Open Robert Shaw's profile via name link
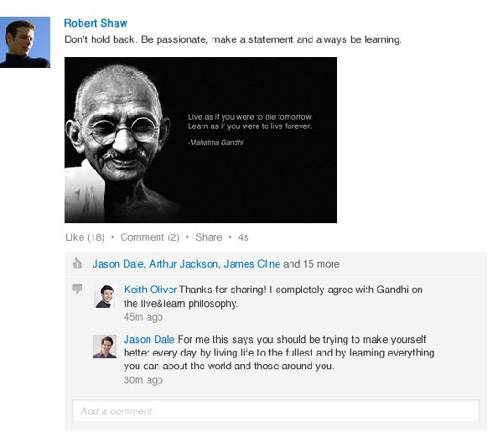Screen dimensions: 503x448 click(96, 23)
